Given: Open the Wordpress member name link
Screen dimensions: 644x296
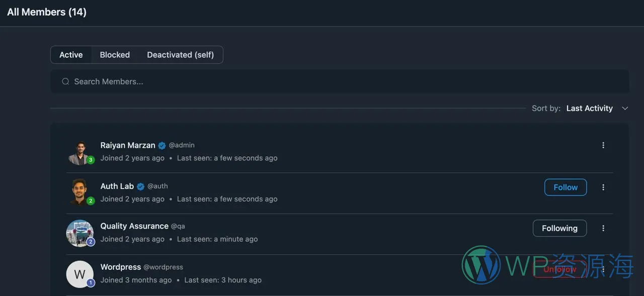Looking at the screenshot, I should point(120,267).
